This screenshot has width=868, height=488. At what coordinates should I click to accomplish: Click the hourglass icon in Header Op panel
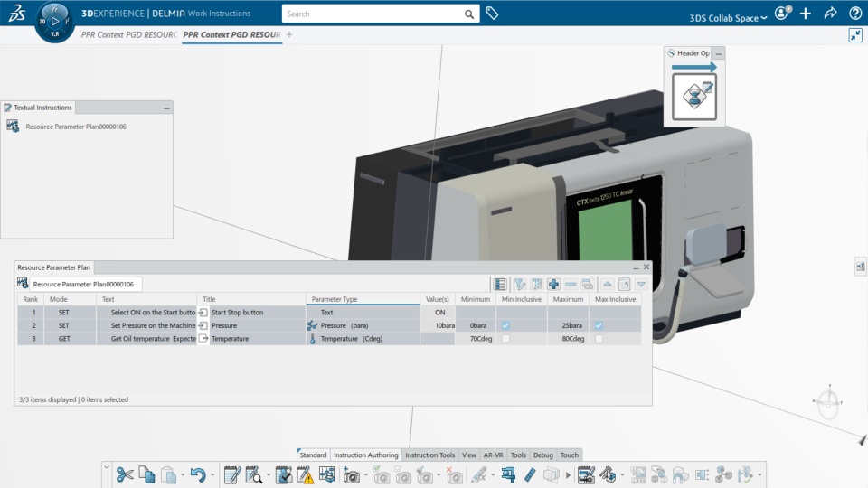point(694,97)
